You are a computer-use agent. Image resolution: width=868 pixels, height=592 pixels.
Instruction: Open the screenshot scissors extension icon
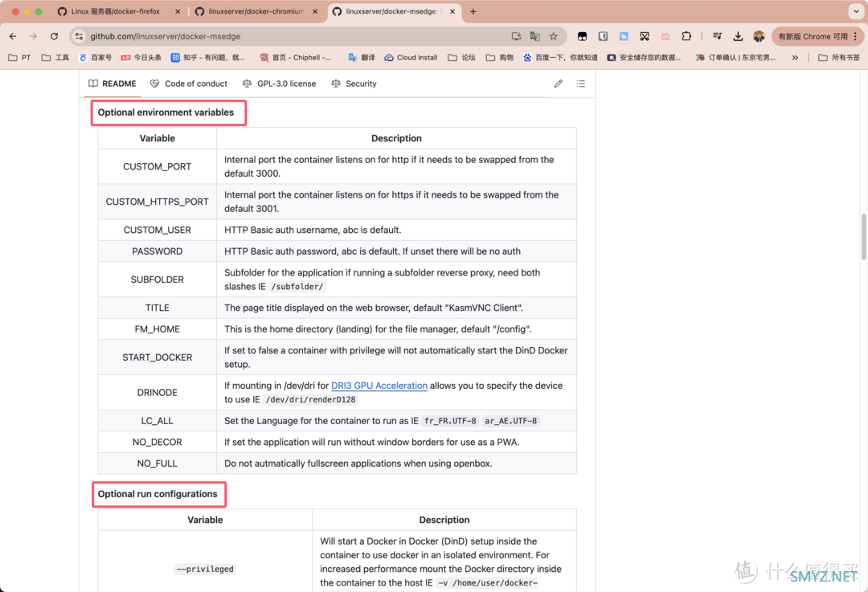point(645,36)
